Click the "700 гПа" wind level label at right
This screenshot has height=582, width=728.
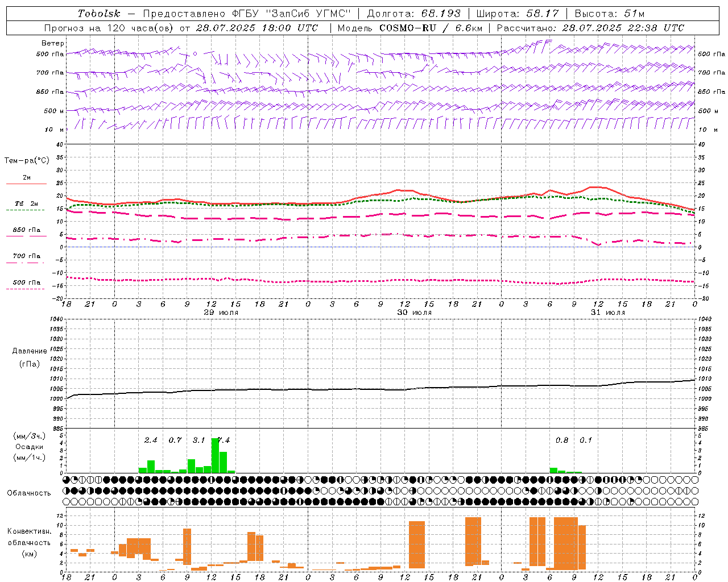click(712, 73)
